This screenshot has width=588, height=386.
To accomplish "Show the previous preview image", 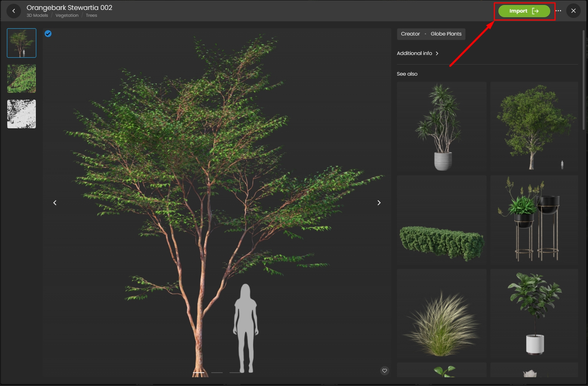I will (x=55, y=203).
